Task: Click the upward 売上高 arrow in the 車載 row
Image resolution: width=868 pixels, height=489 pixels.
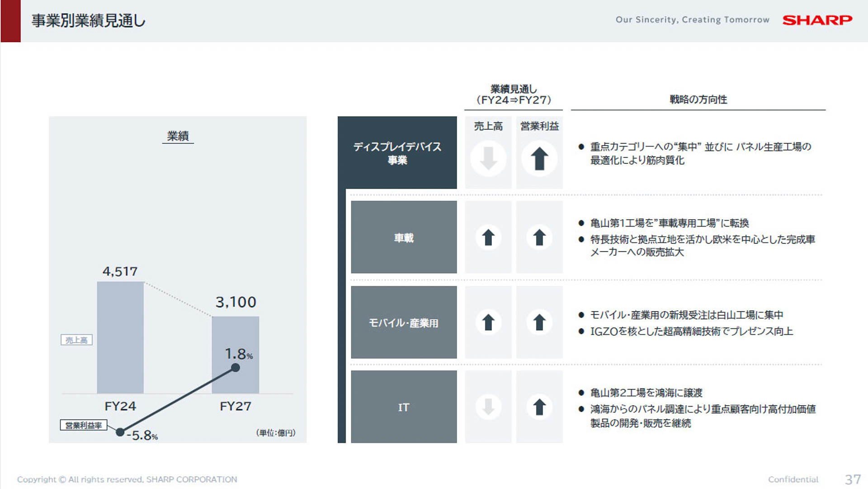Action: [488, 237]
